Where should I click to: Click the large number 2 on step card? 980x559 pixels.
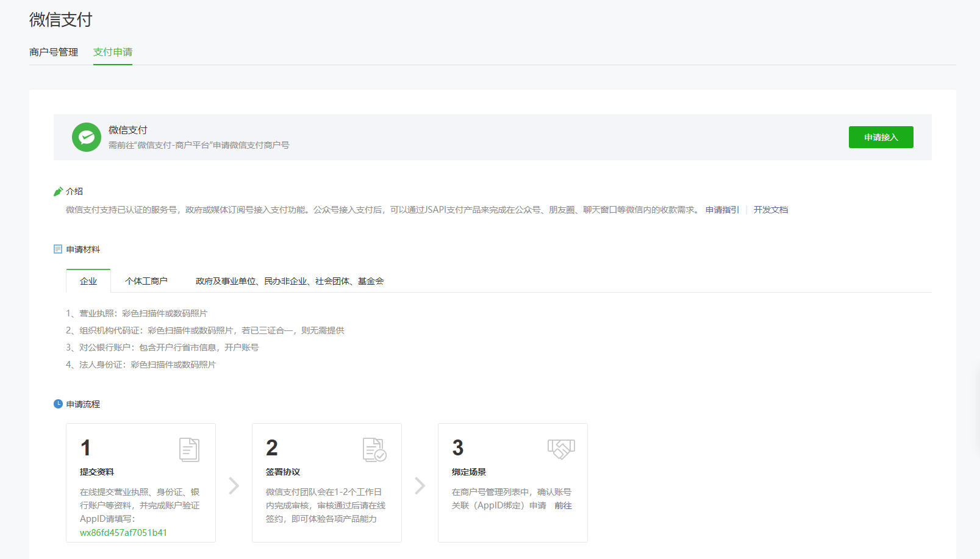(x=272, y=448)
